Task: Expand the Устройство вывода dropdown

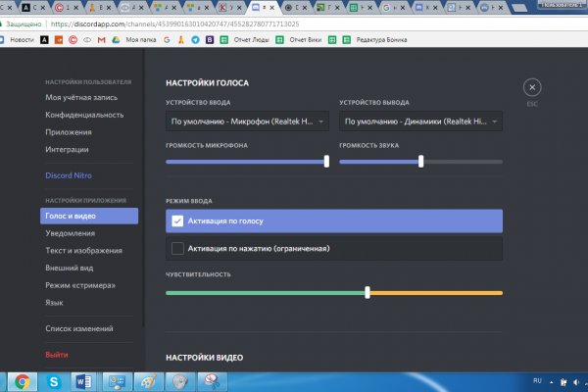Action: point(420,122)
